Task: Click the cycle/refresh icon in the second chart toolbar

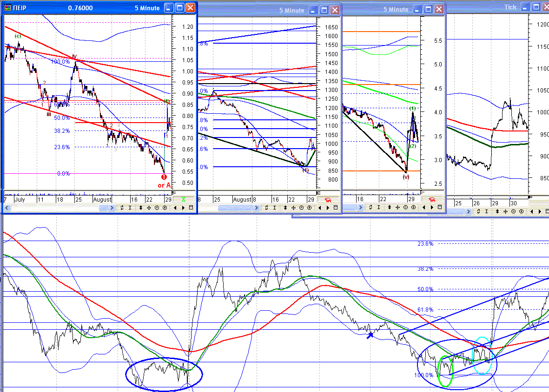Action: (266, 208)
